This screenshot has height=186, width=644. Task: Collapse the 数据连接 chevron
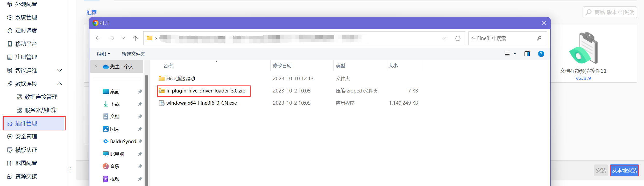click(60, 84)
